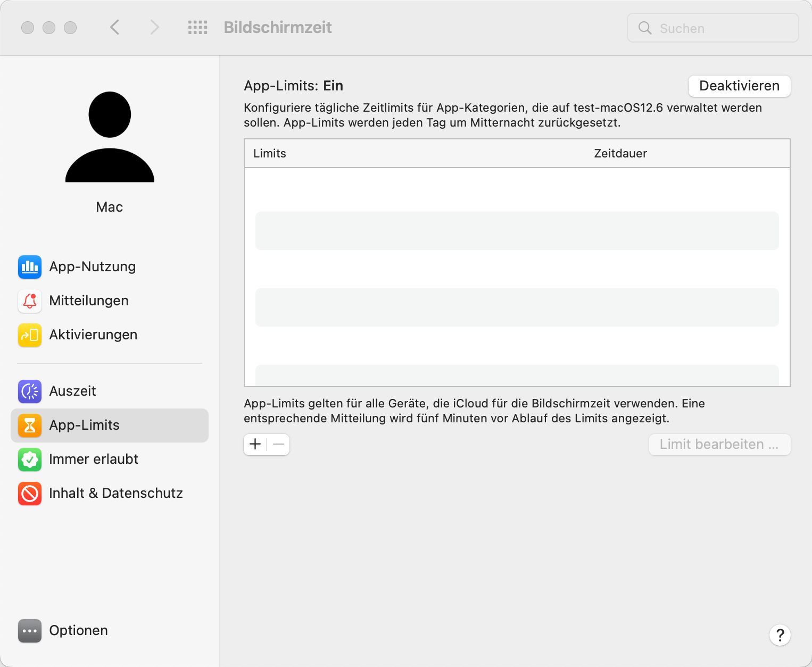Click the Optionen ellipsis icon
Viewport: 812px width, 667px height.
(30, 631)
